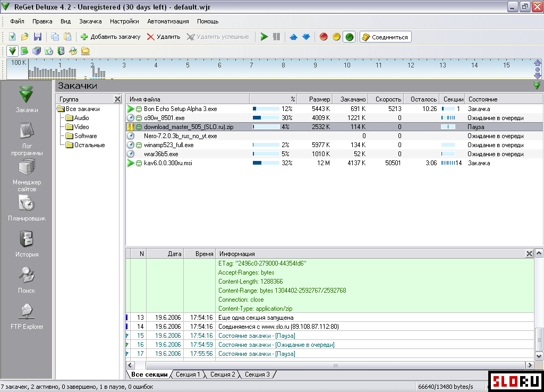Click the Paste clipboard toolbar icon
Screen dimensions: 544x392
[67, 37]
